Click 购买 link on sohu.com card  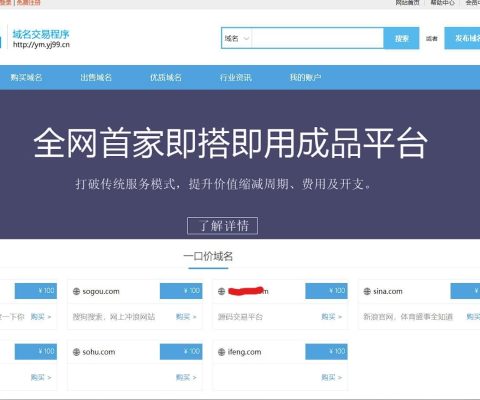click(186, 377)
